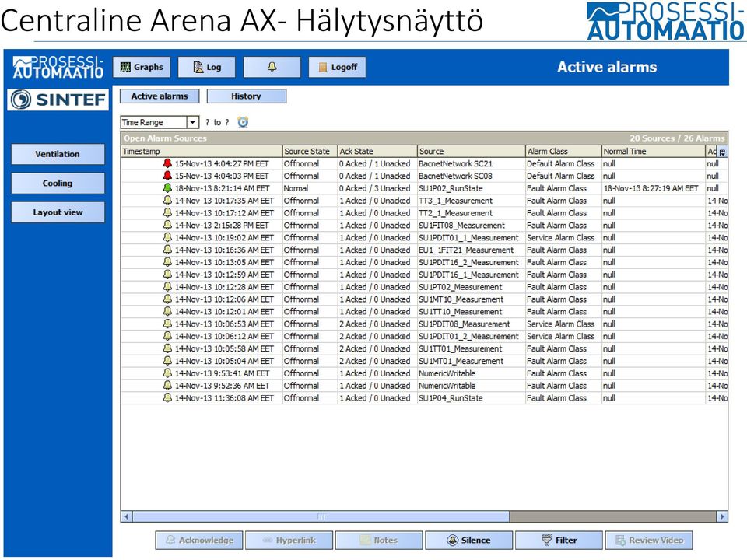747x560 pixels.
Task: Click the Prosessi-Automaatio logo in sidebar
Action: [58, 68]
